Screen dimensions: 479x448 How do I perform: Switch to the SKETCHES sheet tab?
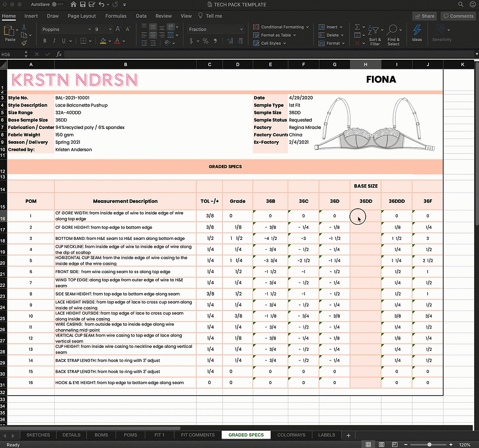pyautogui.click(x=38, y=435)
